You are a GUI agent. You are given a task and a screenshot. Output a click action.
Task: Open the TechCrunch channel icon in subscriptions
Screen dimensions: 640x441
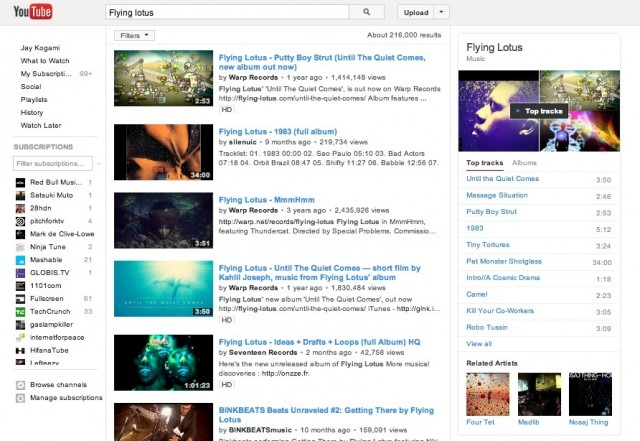tap(21, 312)
